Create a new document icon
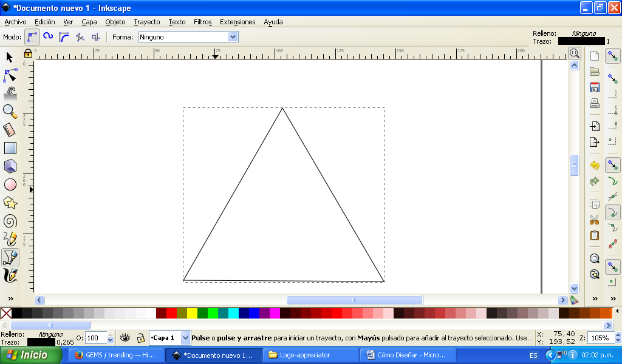The width and height of the screenshot is (622, 364). point(594,56)
